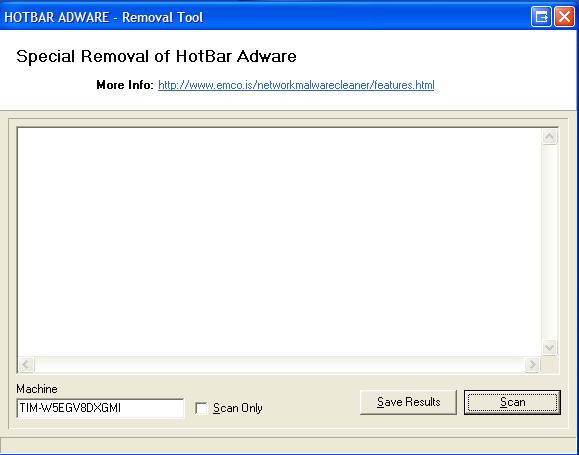Viewport: 579px width, 455px height.
Task: Click the horizontal scroll left arrow
Action: tap(26, 365)
